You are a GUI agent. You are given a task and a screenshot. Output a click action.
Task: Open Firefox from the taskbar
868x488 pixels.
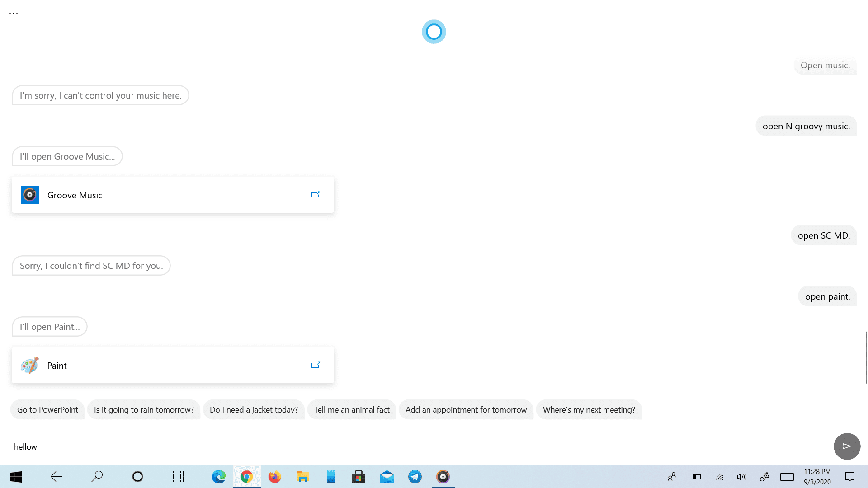tap(275, 477)
